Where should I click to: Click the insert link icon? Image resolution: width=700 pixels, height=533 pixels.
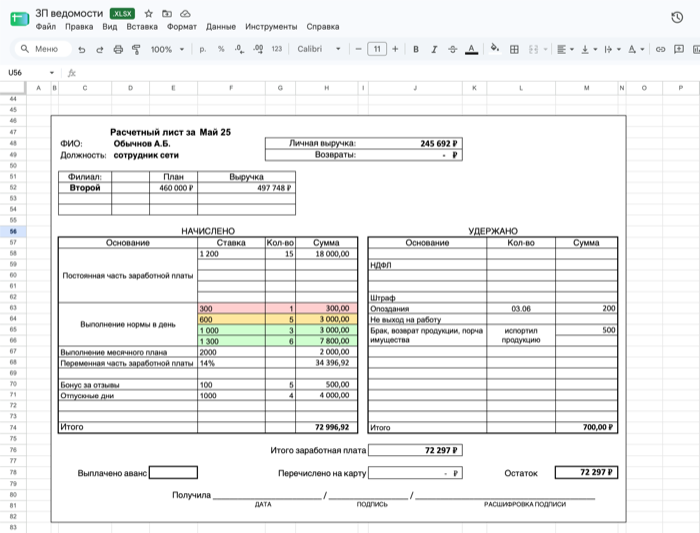pos(660,50)
